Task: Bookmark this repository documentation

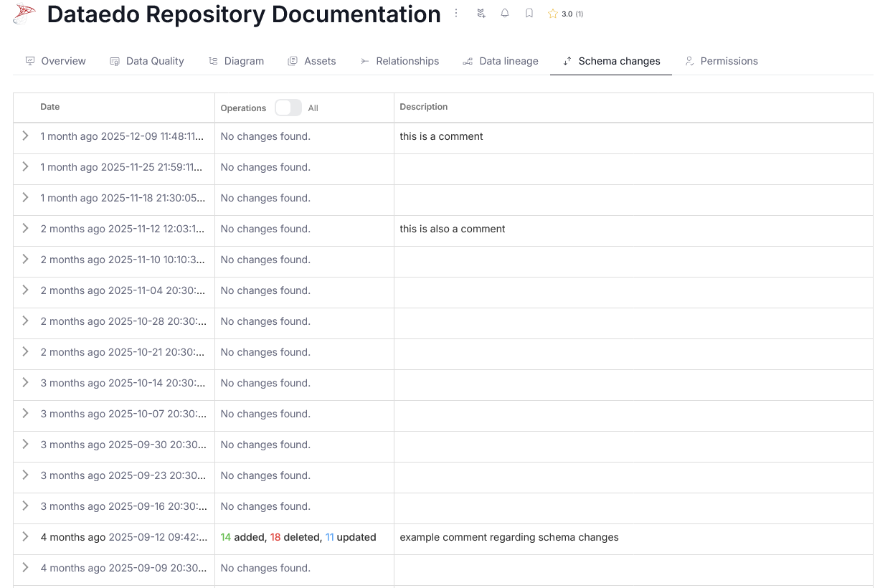Action: point(529,14)
